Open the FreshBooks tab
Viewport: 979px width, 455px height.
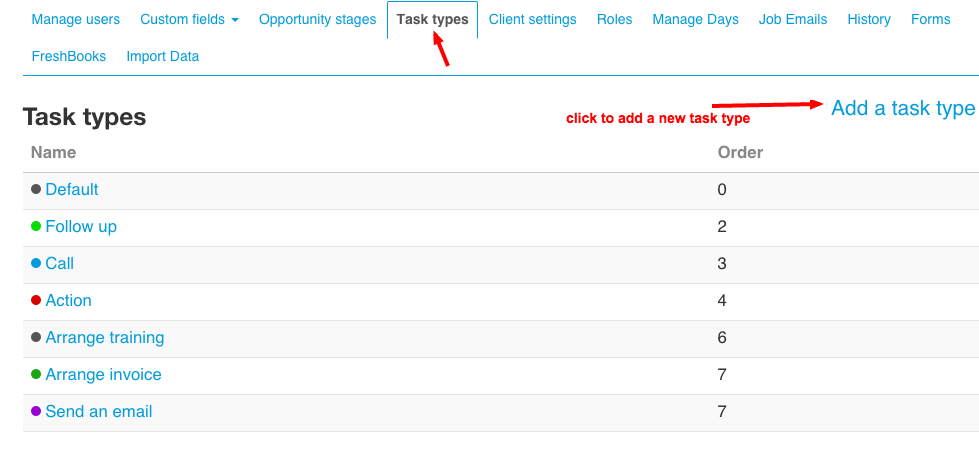[69, 57]
